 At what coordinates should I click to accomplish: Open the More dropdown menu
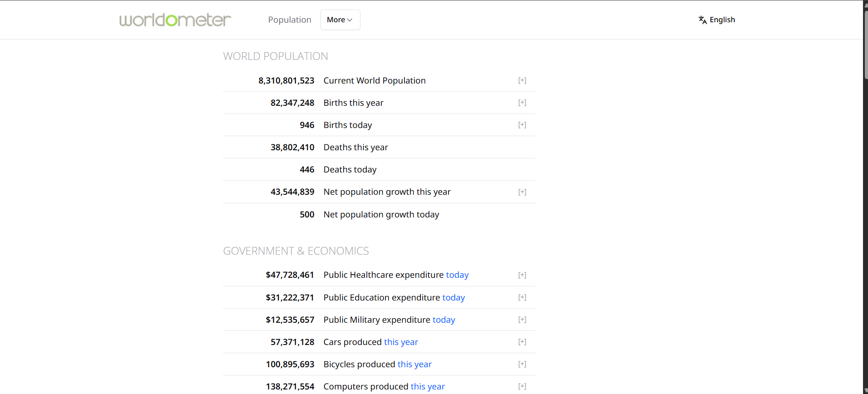(340, 20)
